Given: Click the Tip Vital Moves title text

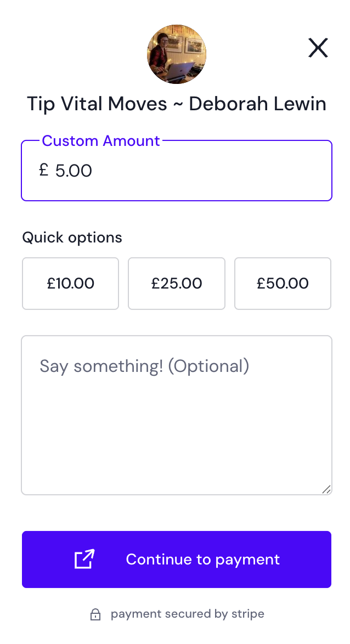Looking at the screenshot, I should coord(97,104).
